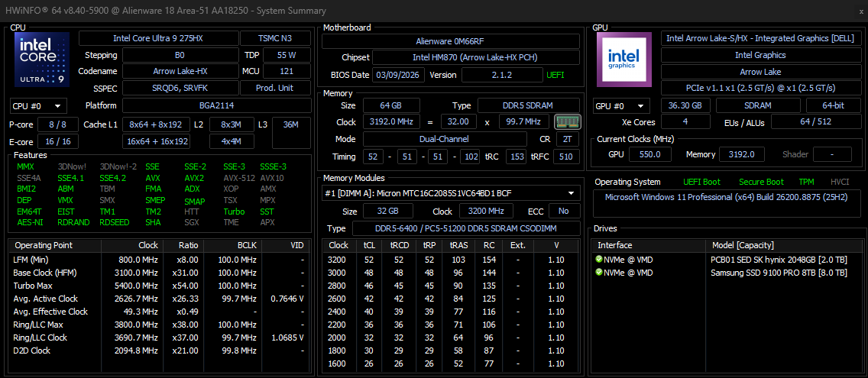Click the Intel graphics logo image
Image resolution: width=868 pixels, height=378 pixels.
(623, 60)
